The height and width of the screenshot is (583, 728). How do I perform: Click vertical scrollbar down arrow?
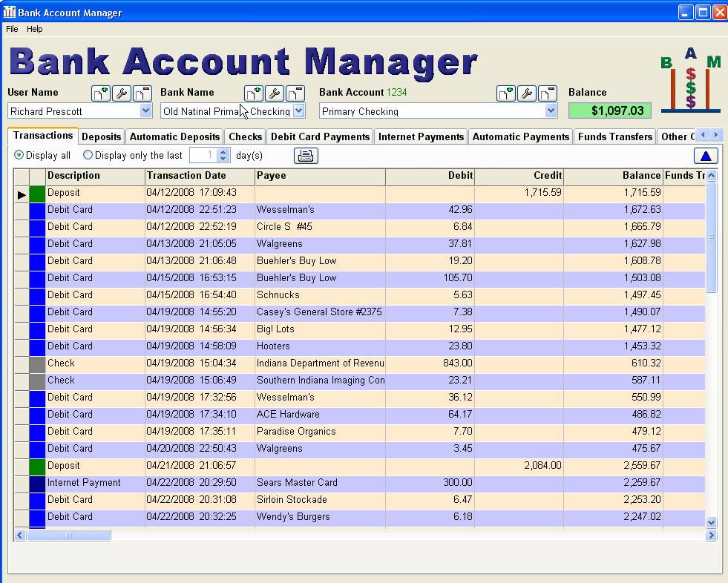[x=711, y=523]
